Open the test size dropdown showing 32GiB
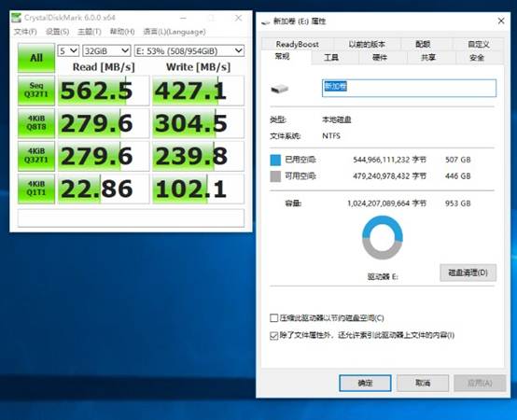The width and height of the screenshot is (517, 420). [106, 50]
